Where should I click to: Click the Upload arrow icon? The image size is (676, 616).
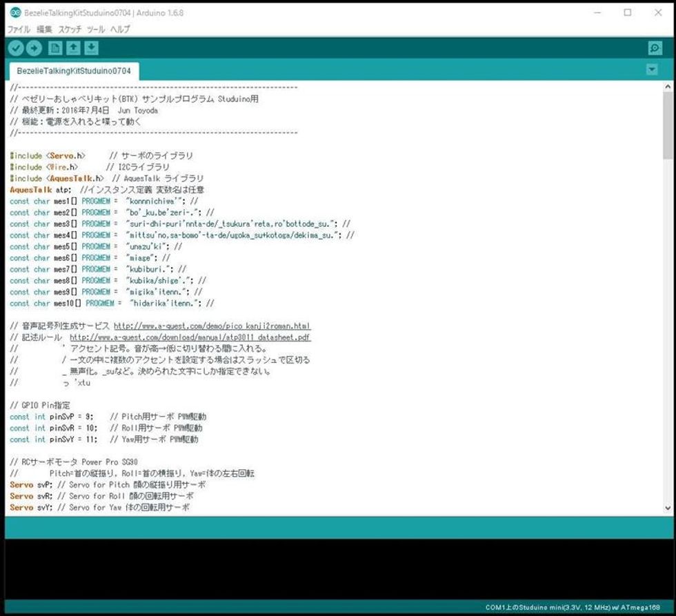coord(34,48)
